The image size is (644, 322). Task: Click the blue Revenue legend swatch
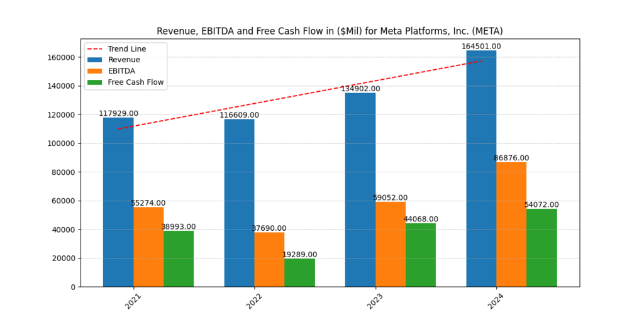point(96,60)
